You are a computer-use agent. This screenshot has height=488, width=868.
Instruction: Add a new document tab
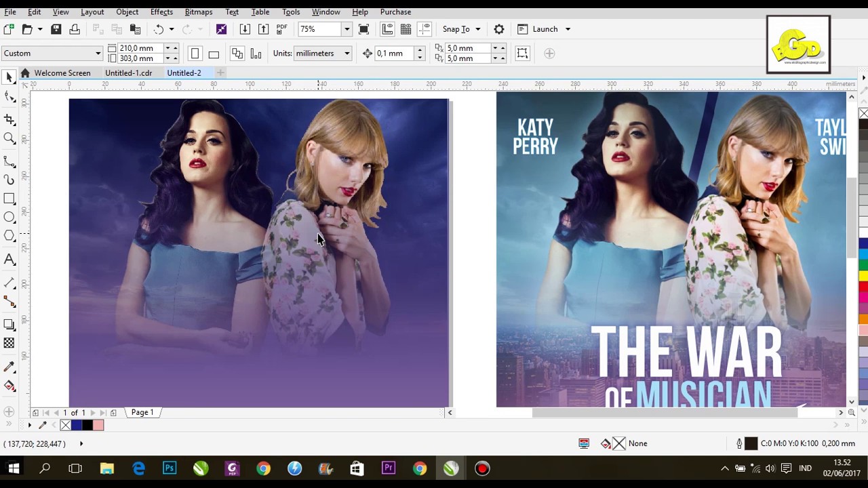pyautogui.click(x=220, y=73)
